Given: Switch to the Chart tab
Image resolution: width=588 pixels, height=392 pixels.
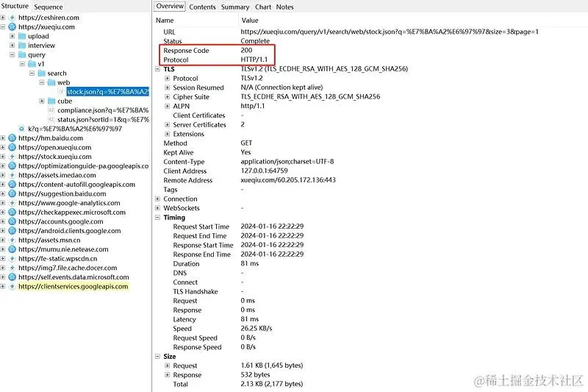Looking at the screenshot, I should [x=263, y=7].
